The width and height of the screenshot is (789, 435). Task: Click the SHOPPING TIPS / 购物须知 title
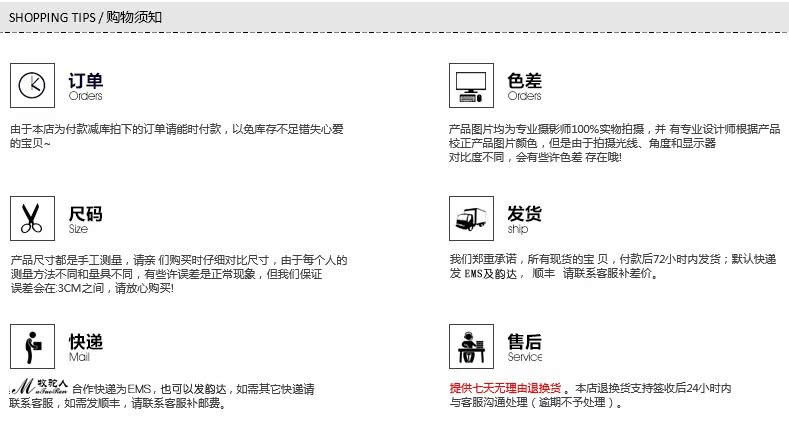point(85,17)
